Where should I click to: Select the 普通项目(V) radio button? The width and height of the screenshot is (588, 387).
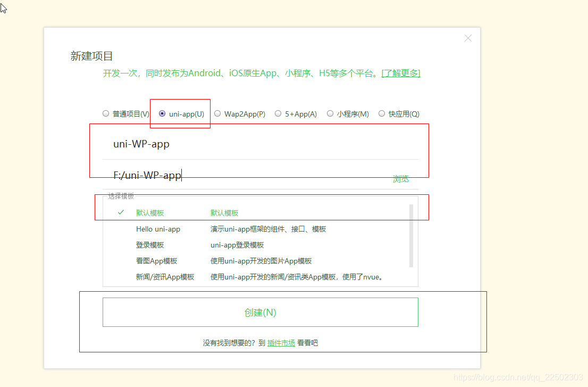(106, 113)
